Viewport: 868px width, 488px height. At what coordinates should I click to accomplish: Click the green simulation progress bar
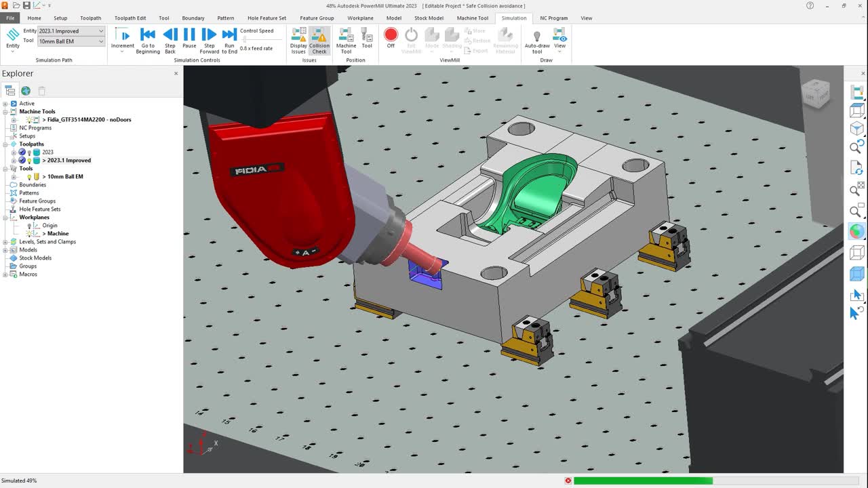(643, 481)
